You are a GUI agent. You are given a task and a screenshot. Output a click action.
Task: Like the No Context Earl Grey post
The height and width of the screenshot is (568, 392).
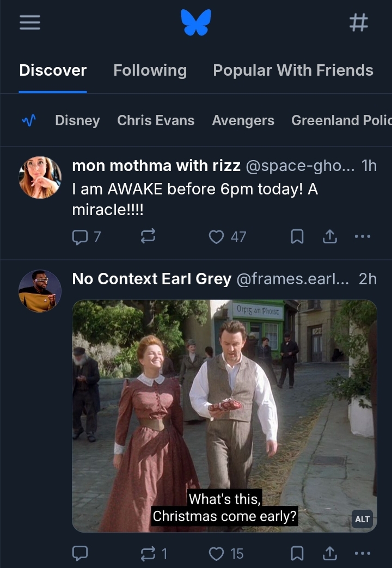click(217, 553)
